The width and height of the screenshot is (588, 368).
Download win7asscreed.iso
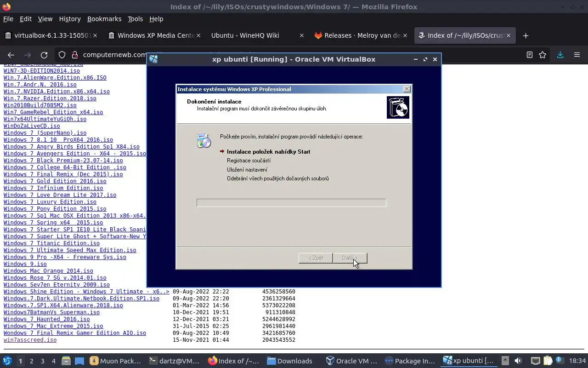click(x=30, y=340)
